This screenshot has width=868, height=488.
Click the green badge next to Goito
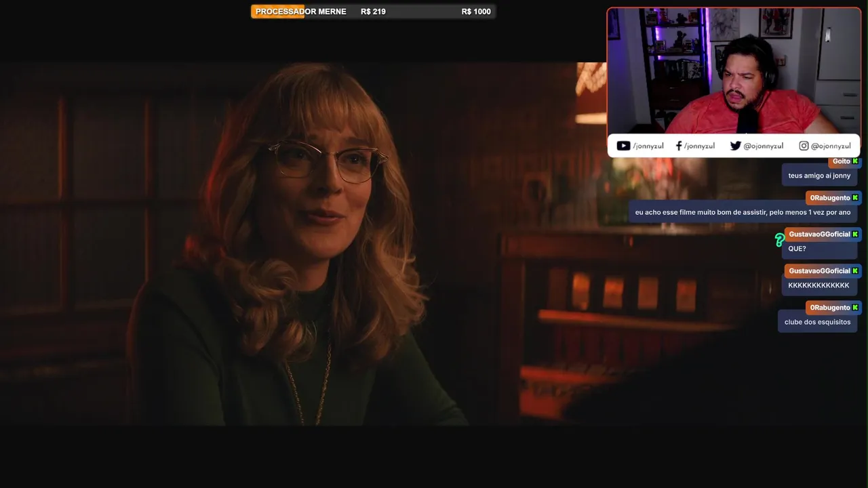[x=855, y=161]
